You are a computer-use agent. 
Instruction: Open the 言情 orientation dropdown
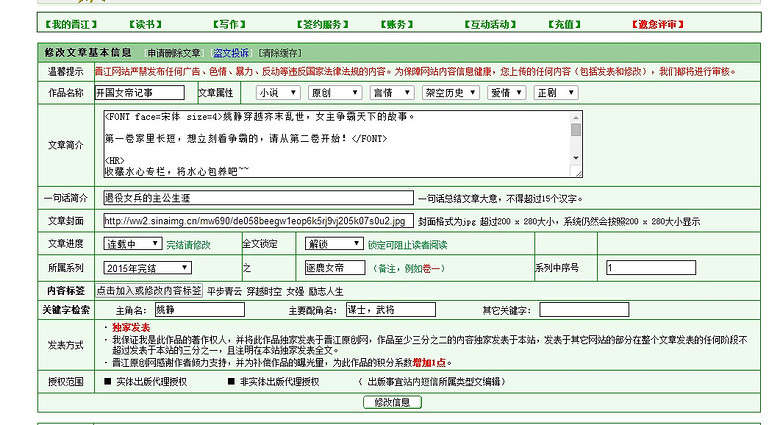click(392, 93)
